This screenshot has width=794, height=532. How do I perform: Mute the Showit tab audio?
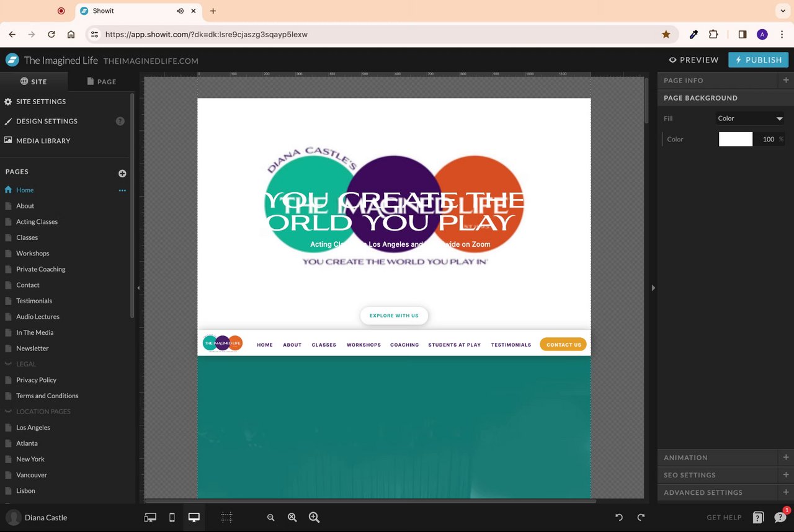click(x=180, y=11)
